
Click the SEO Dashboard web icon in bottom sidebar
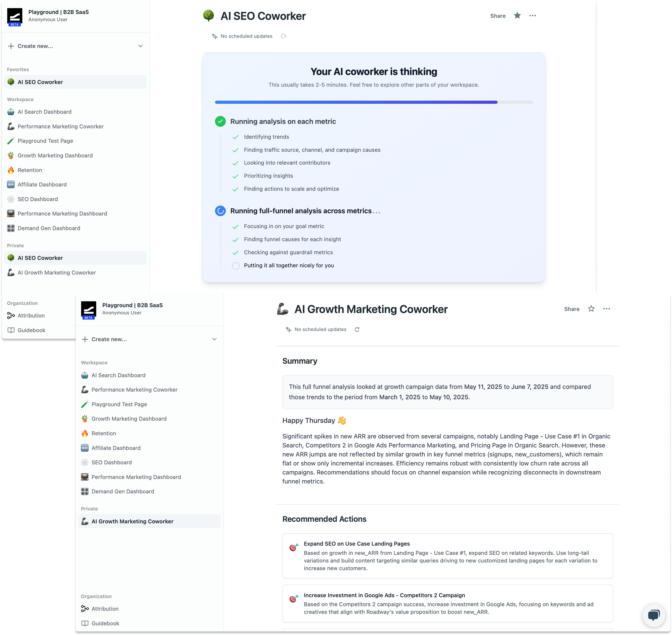click(85, 462)
